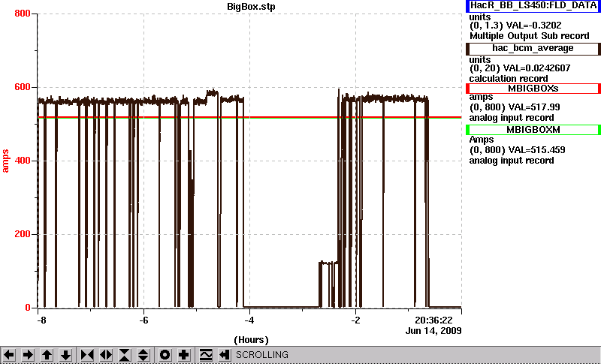
Task: Click the plus icon in the toolbar
Action: pyautogui.click(x=183, y=355)
